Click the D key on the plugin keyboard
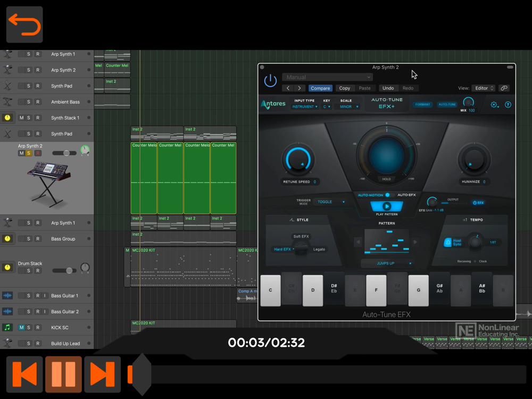532x399 pixels. click(313, 290)
